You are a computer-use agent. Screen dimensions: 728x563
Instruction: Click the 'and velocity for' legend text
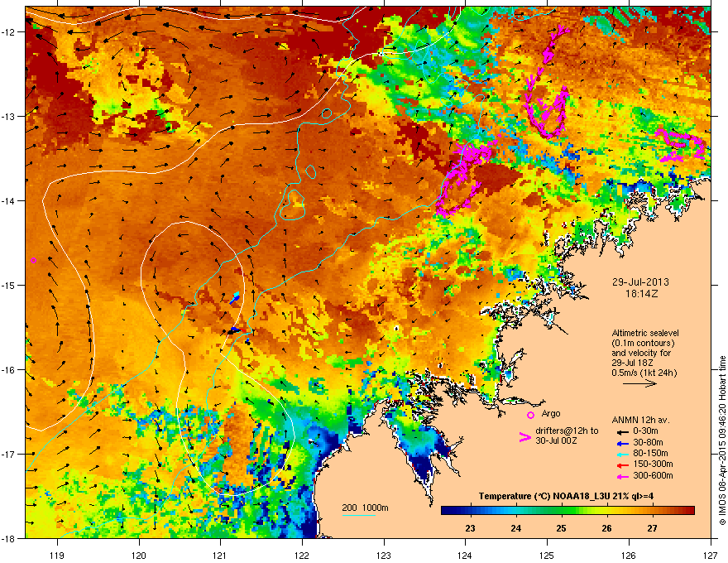[x=641, y=353]
